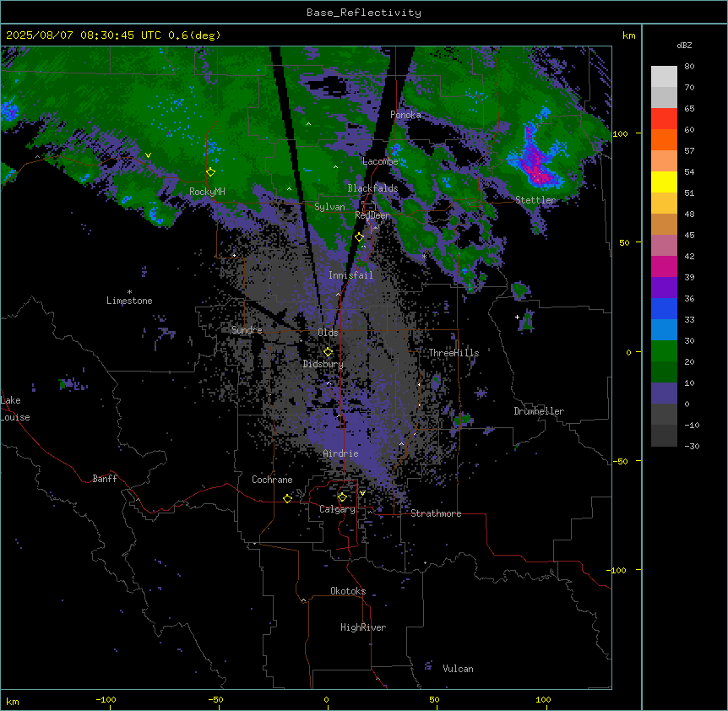This screenshot has height=711, width=728.
Task: Click the yellow diamond marker near RockyMH
Action: [x=210, y=171]
